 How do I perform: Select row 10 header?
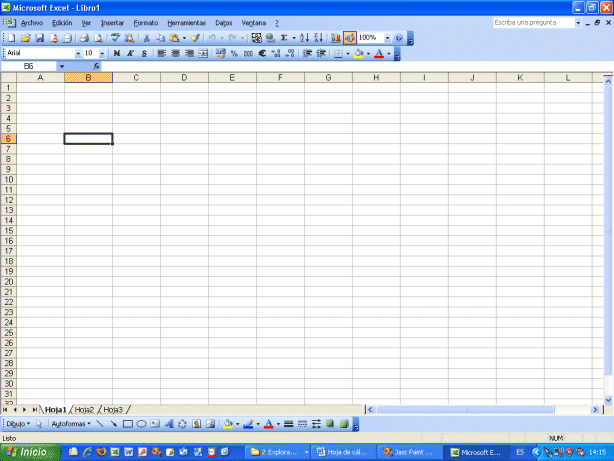click(x=8, y=180)
